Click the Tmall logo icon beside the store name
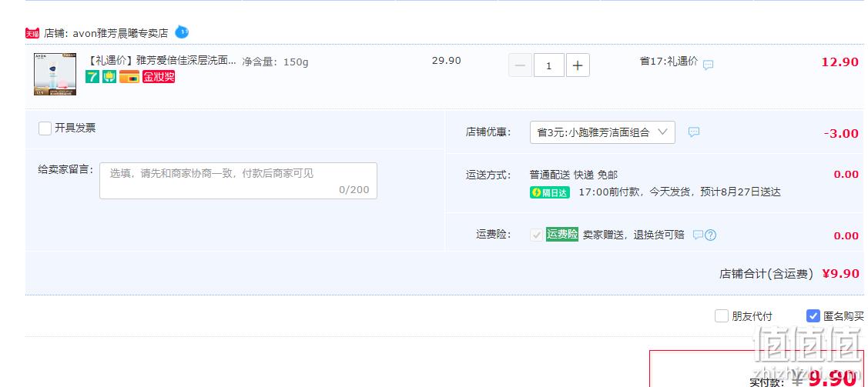 point(32,33)
